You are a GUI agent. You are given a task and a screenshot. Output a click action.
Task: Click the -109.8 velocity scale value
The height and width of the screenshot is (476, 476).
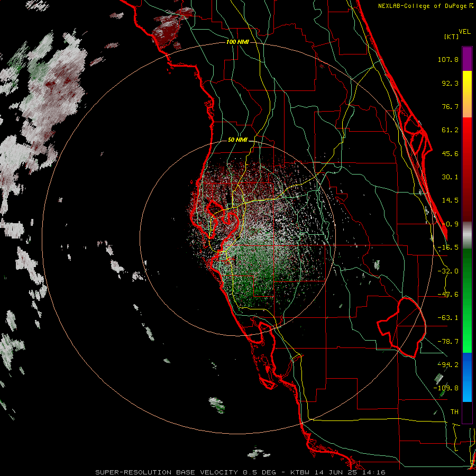[x=446, y=388]
